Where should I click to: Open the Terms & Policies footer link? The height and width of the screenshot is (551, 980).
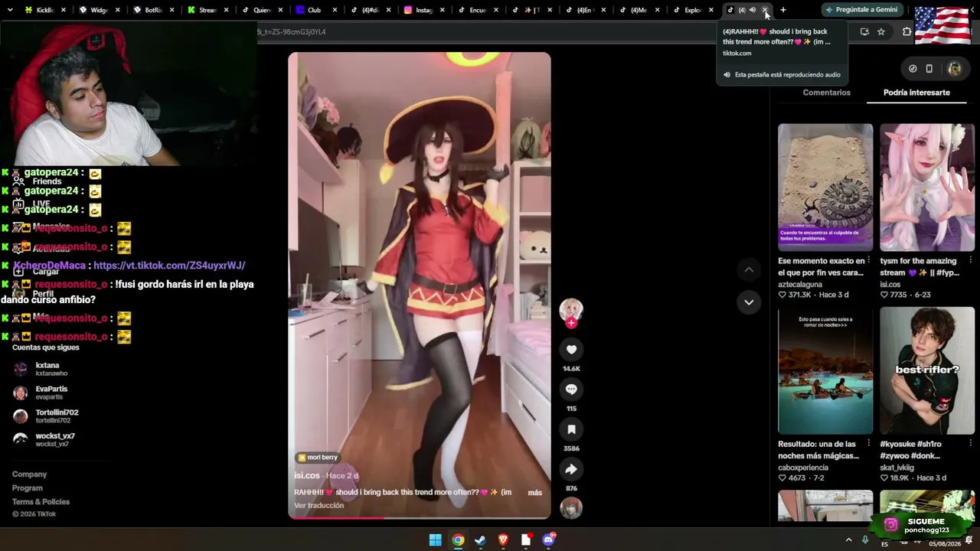pos(41,502)
